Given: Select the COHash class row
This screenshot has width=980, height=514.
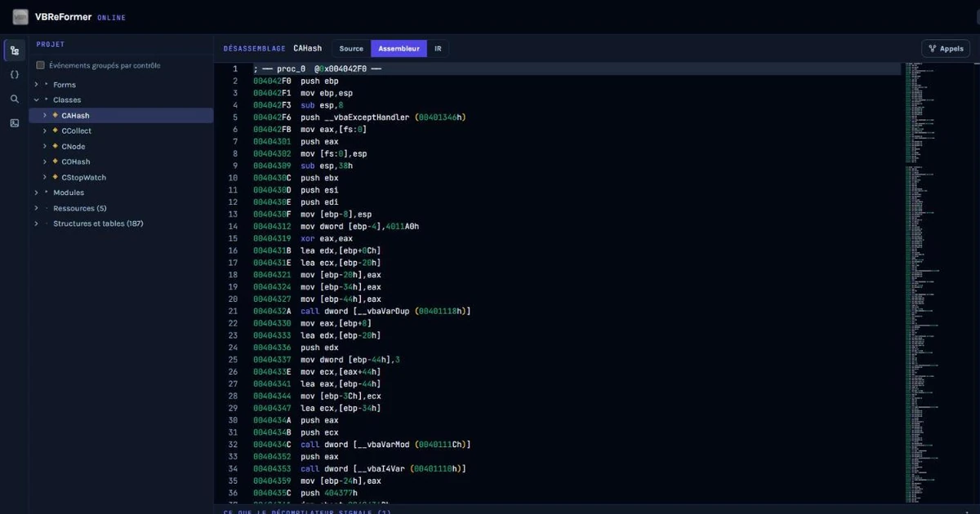Looking at the screenshot, I should [122, 162].
